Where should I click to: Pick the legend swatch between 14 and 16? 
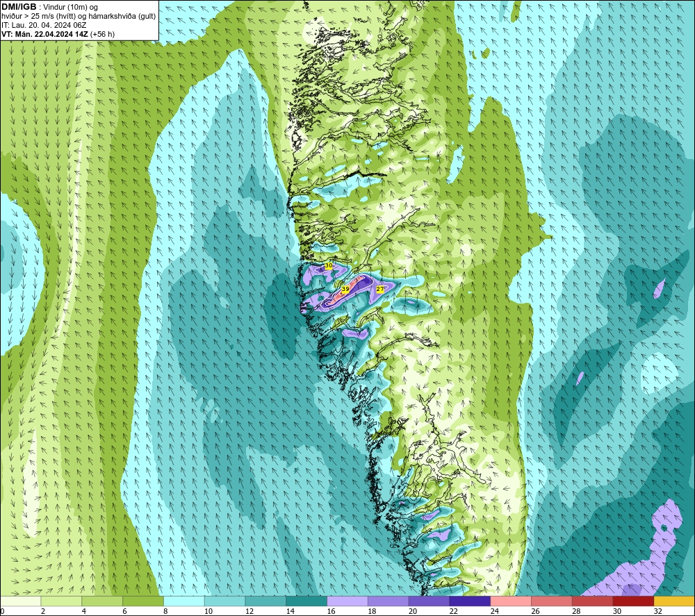[306, 601]
